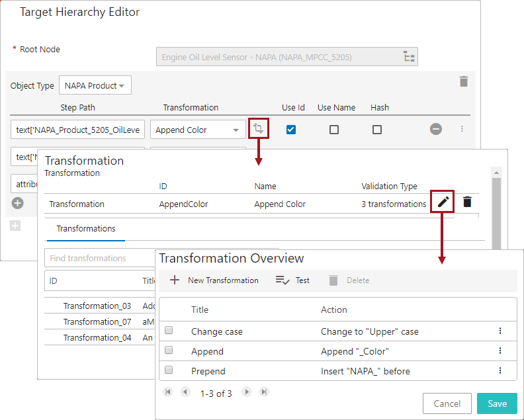Click the Save button

click(x=497, y=403)
